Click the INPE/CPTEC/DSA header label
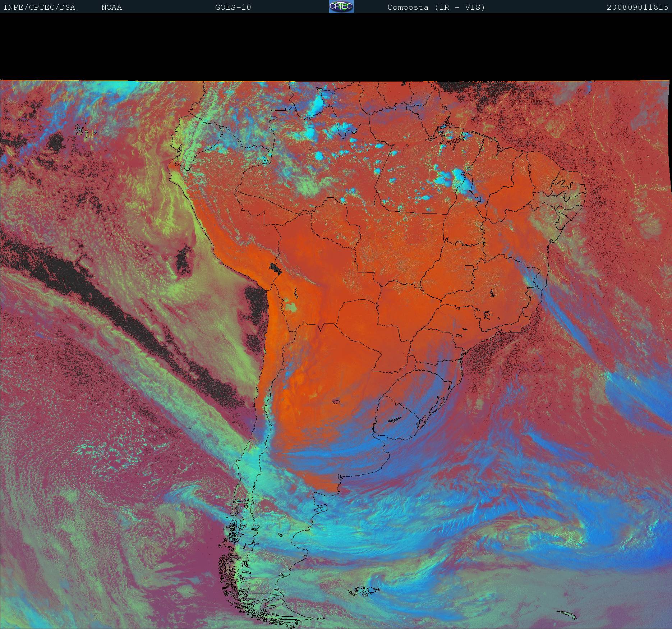Screen dimensions: 672x629 click(39, 7)
